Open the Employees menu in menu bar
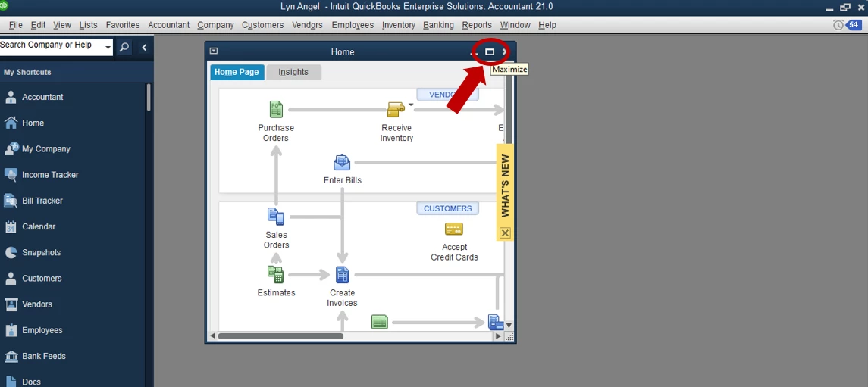 click(x=353, y=25)
